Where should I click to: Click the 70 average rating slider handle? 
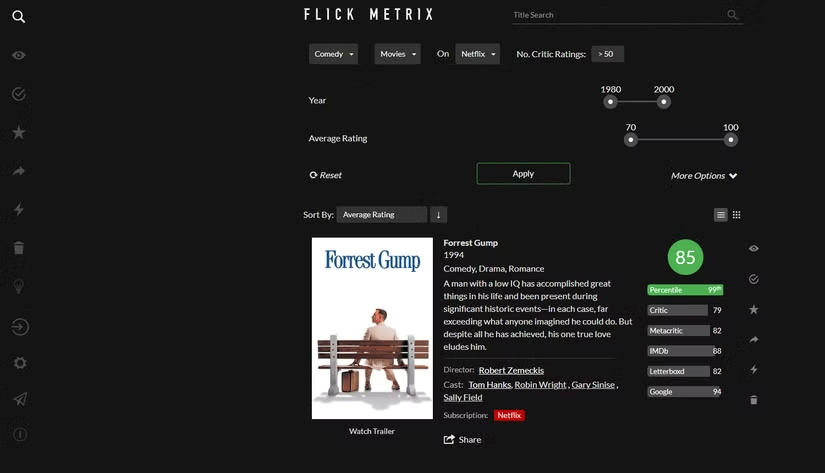[x=631, y=140]
